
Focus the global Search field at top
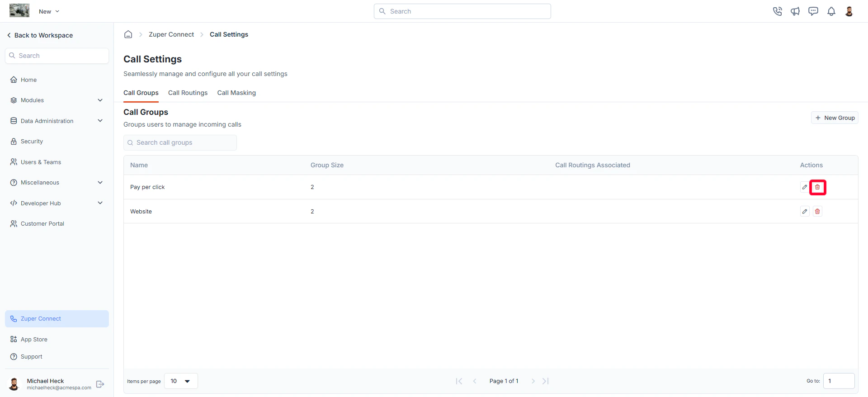462,11
